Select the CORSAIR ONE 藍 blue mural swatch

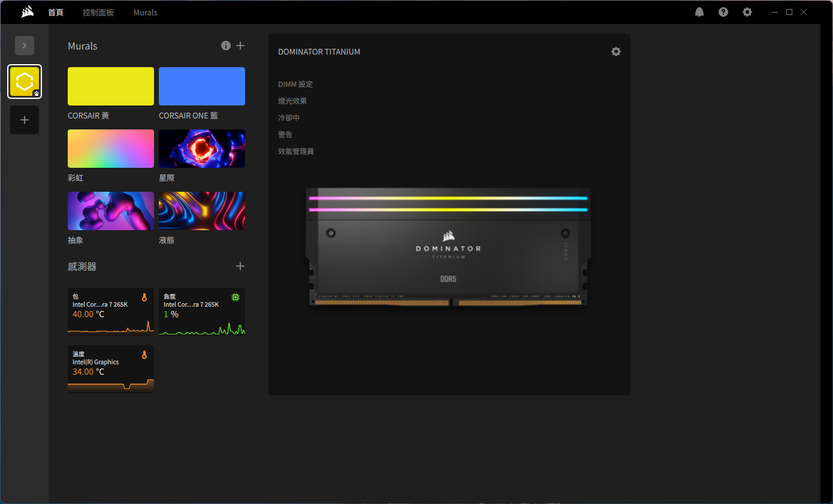tap(202, 86)
